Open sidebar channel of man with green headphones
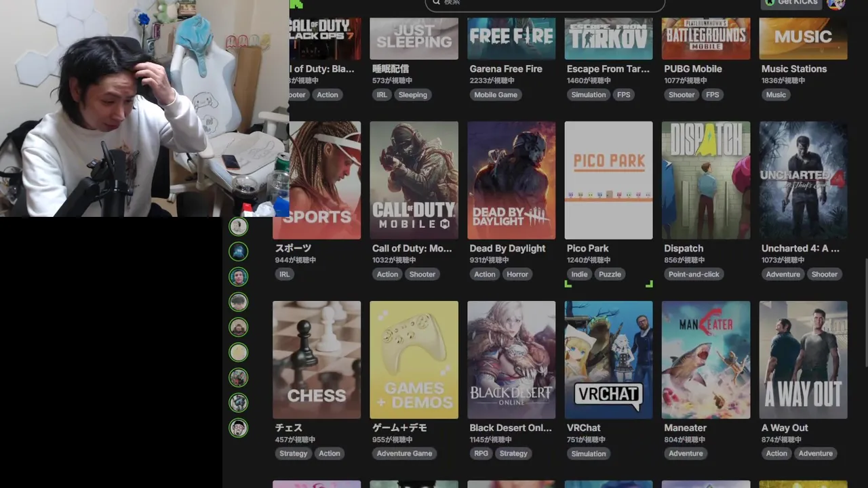The height and width of the screenshot is (488, 868). 238,277
